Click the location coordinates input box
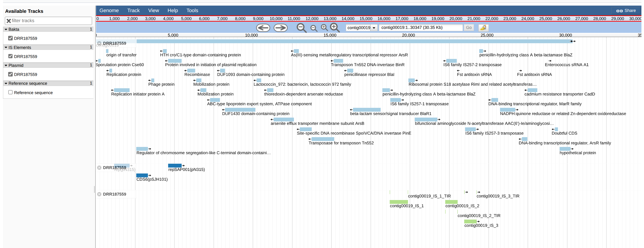The height and width of the screenshot is (248, 644). pos(421,28)
